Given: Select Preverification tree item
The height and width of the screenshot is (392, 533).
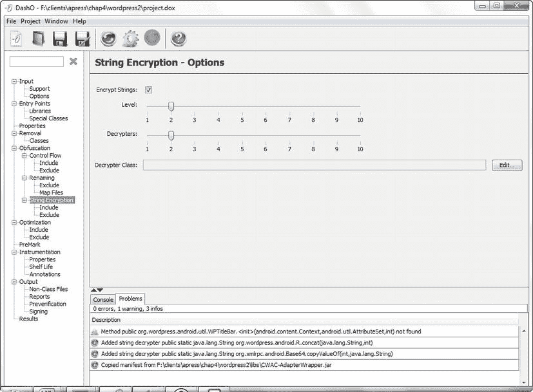Looking at the screenshot, I should pos(48,304).
